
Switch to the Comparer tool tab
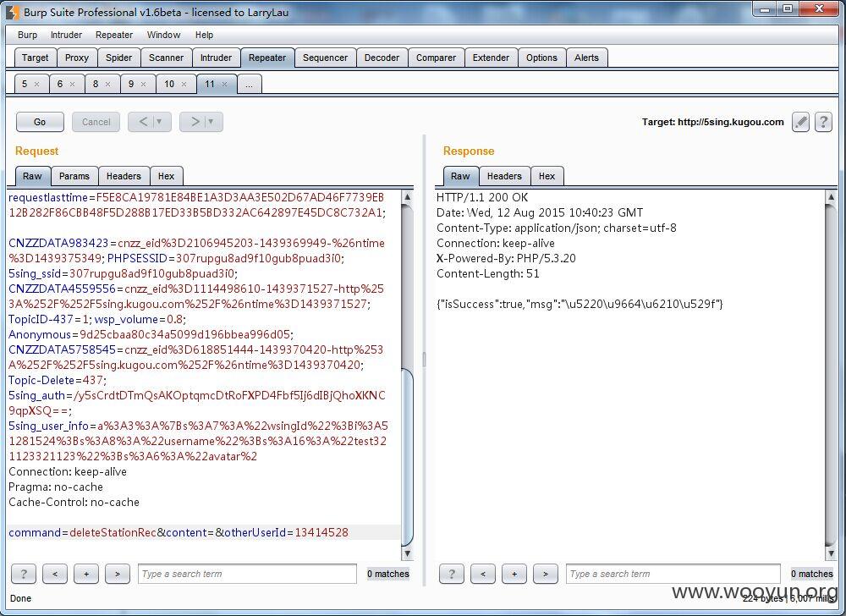[436, 58]
